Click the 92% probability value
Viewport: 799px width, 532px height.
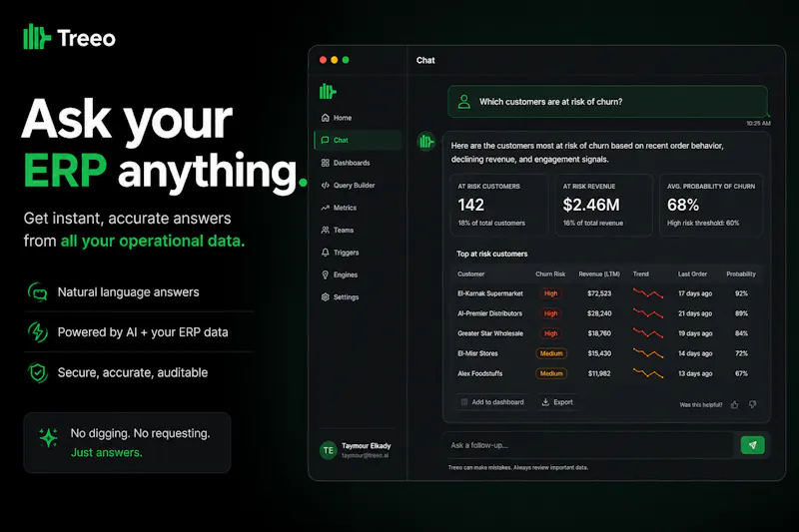(741, 293)
